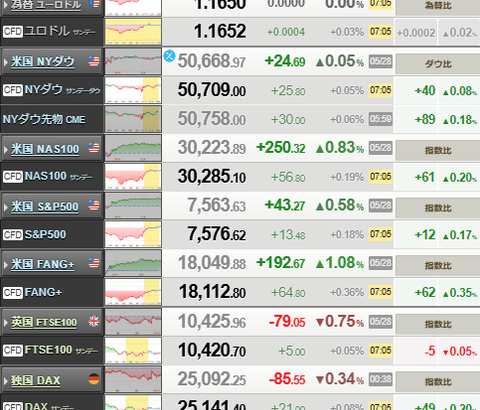This screenshot has width=480, height=410.
Task: Open the 米国 S&P500 link
Action: [x=45, y=207]
